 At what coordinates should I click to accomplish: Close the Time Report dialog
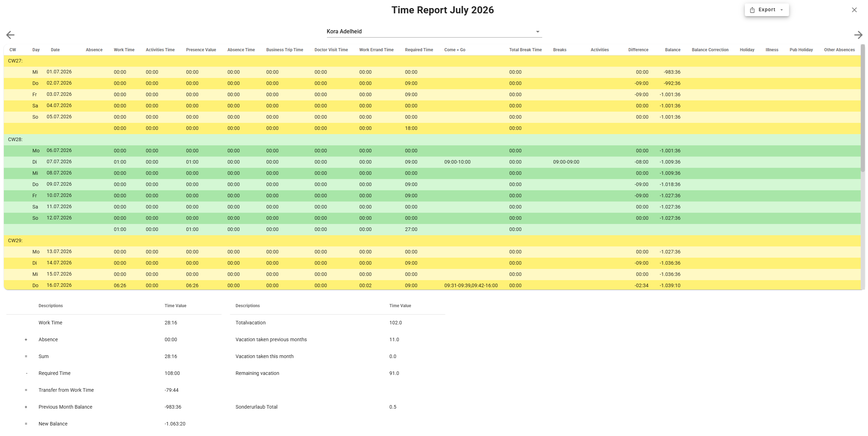854,10
